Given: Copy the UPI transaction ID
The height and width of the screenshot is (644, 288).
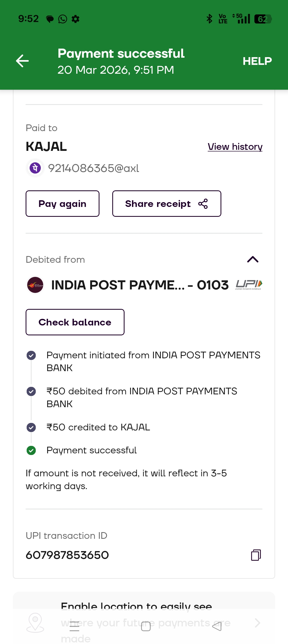Looking at the screenshot, I should [x=256, y=555].
